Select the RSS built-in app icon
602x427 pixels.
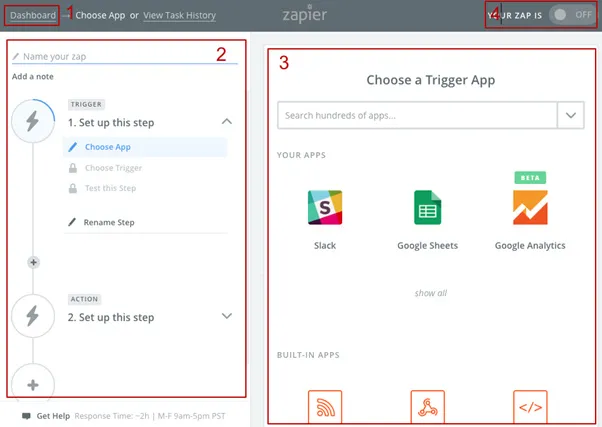click(325, 407)
